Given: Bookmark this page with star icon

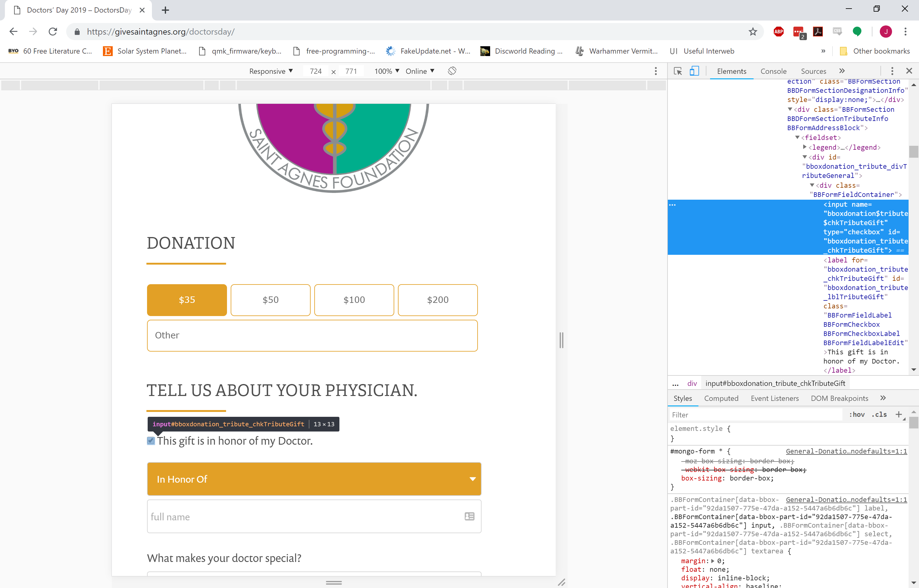Looking at the screenshot, I should click(x=753, y=32).
